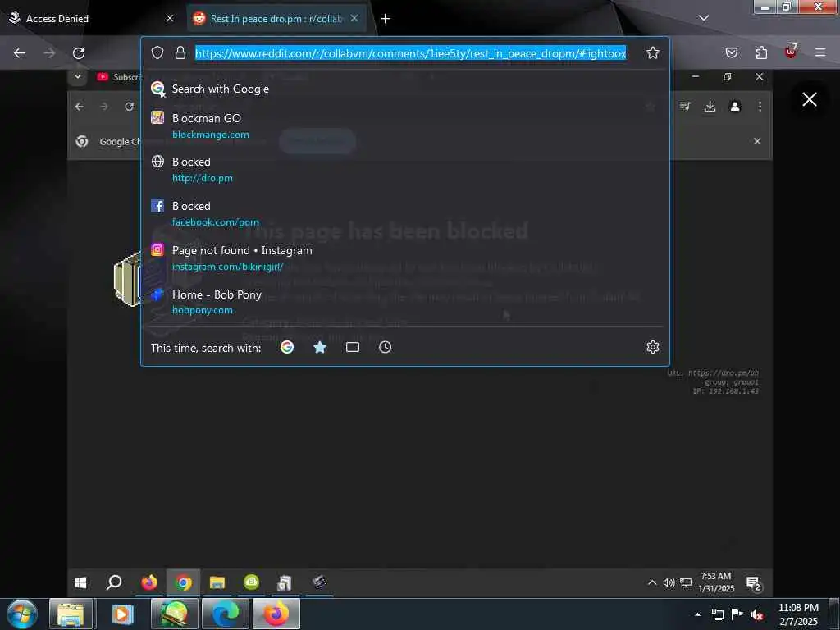Go back in Firefox
Screen dimensions: 840x630
(20, 53)
